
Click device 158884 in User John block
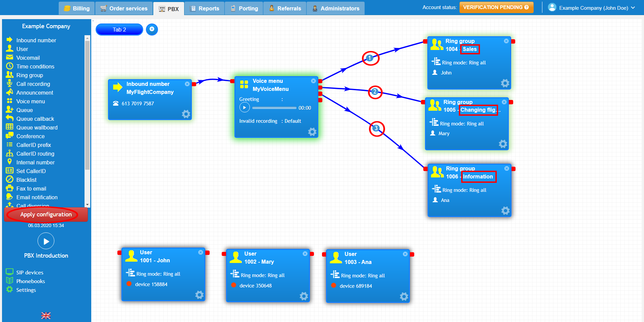(151, 284)
